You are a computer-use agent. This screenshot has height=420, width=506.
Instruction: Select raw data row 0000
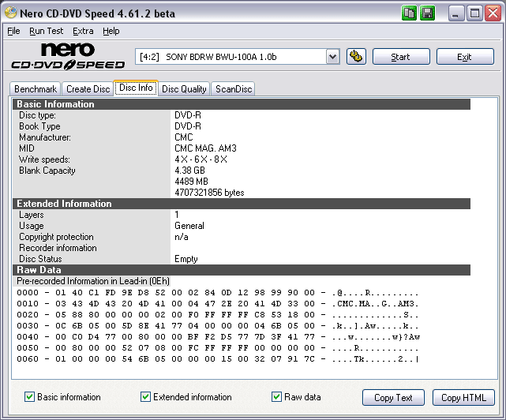coord(218,293)
